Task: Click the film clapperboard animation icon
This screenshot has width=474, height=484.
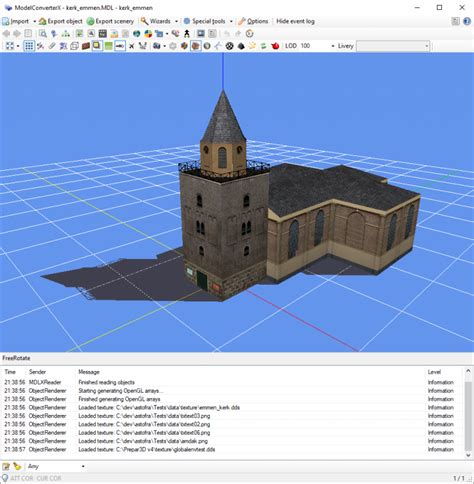Action: tap(103, 34)
